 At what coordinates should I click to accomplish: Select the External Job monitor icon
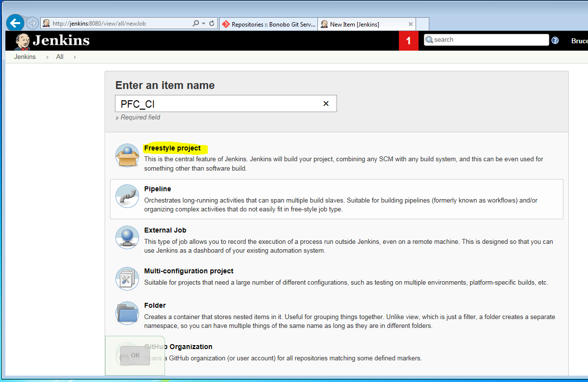coord(127,237)
